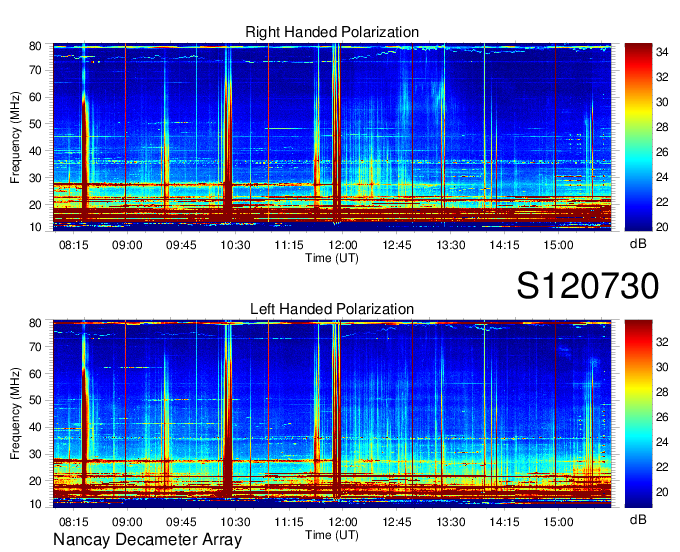This screenshot has width=680, height=552.
Task: Click the 10 MHz tick on Right Handed plot
Action: coord(35,227)
